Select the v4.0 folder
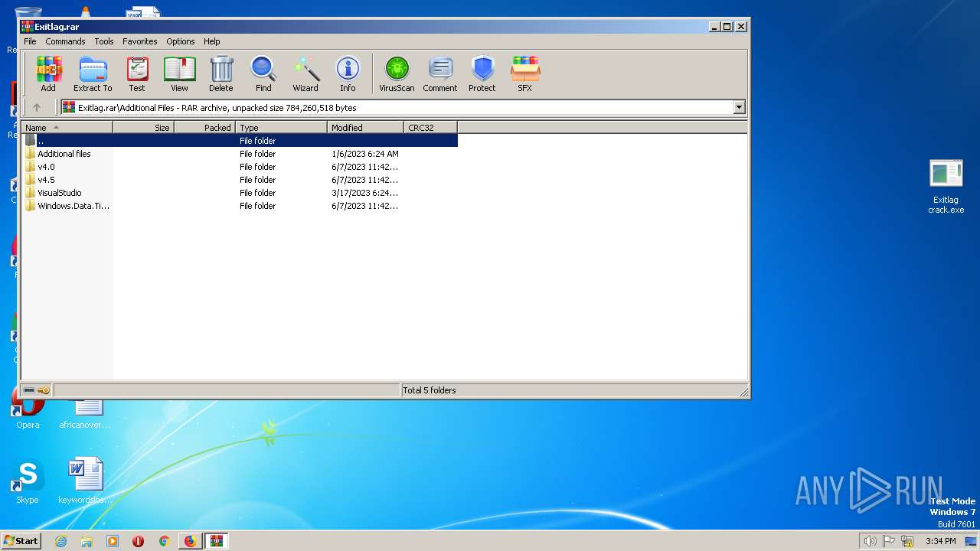Image resolution: width=980 pixels, height=551 pixels. pos(46,167)
